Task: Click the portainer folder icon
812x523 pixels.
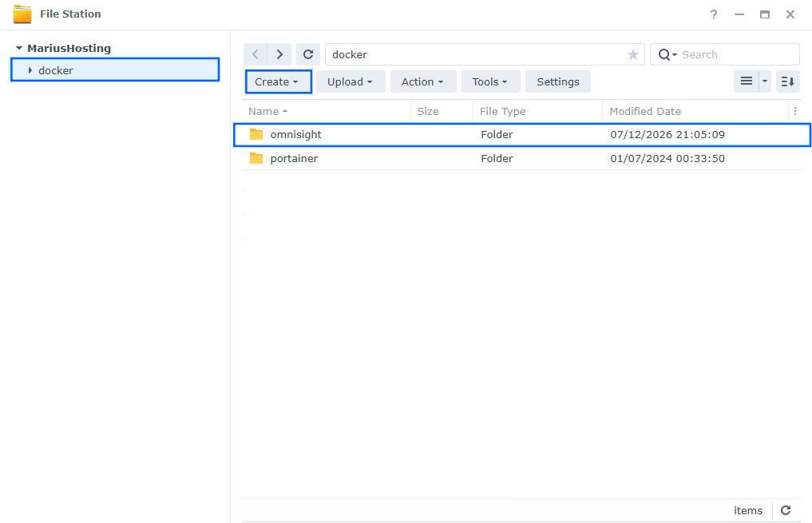Action: [256, 158]
